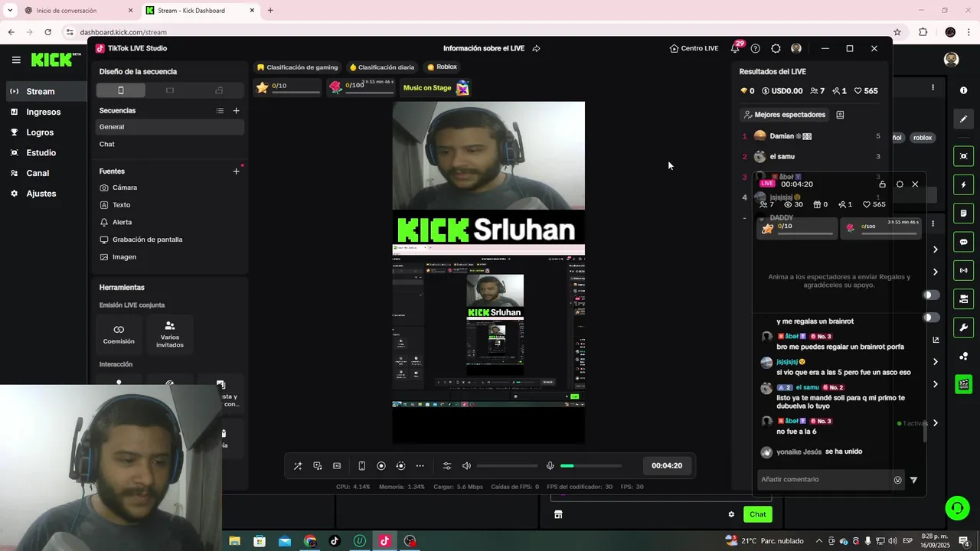This screenshot has width=980, height=551.
Task: Click the media and music icon in bottom toolbar
Action: coord(318,466)
